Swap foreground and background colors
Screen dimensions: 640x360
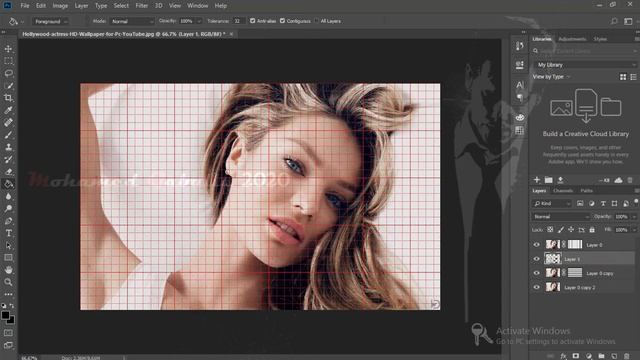pos(12,306)
